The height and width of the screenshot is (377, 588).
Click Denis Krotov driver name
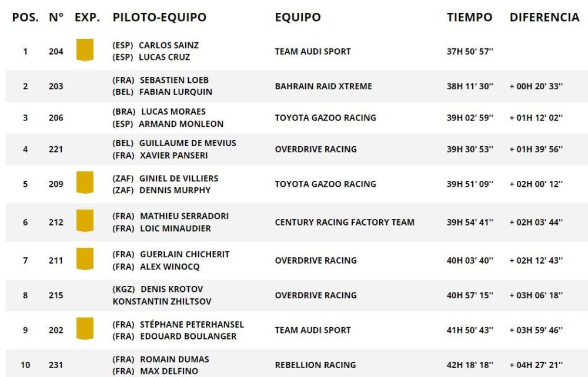[x=172, y=289]
